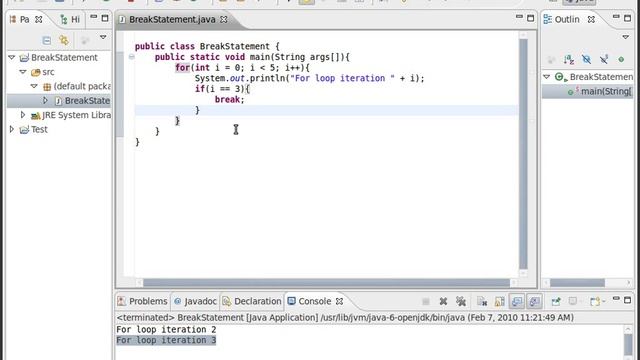Place cursor on the break; statement

(229, 100)
